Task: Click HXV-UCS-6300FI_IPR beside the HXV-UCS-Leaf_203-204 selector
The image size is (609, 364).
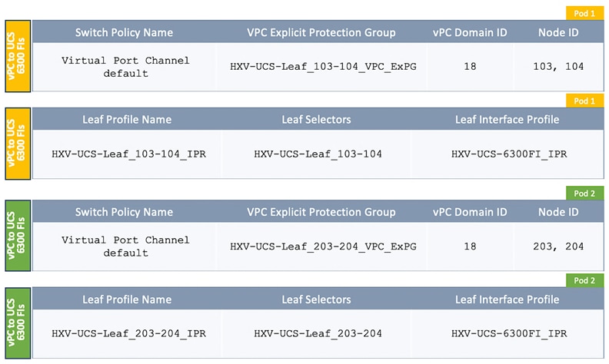Action: pos(508,334)
